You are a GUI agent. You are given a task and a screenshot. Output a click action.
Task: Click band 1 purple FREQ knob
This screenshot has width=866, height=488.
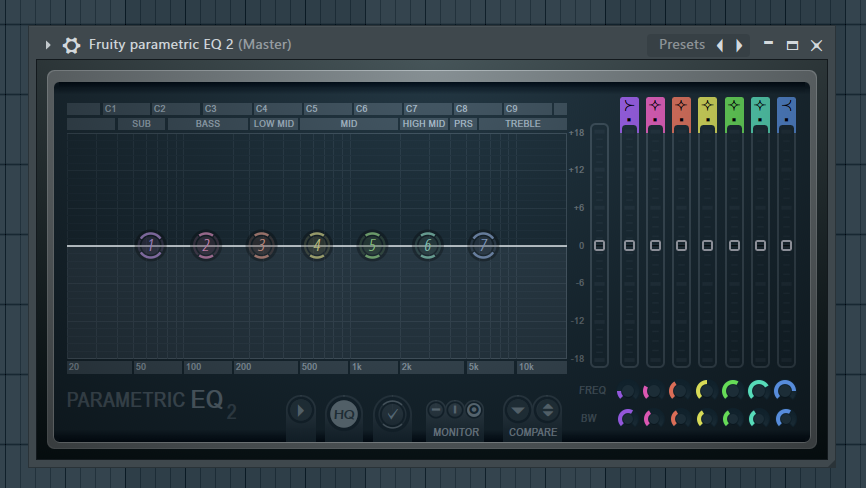626,391
